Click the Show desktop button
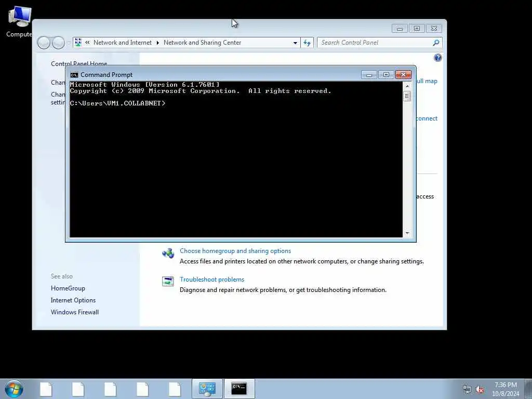The image size is (532, 399). 528,389
